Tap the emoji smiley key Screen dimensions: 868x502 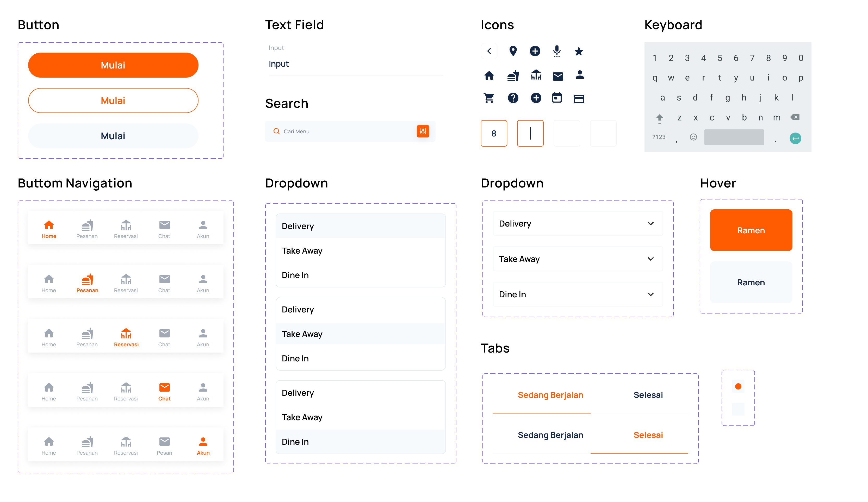click(693, 137)
